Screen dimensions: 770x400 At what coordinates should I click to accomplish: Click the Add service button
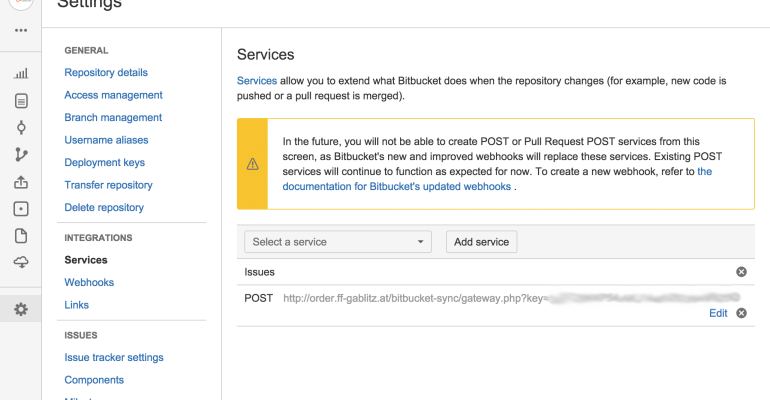click(x=481, y=242)
